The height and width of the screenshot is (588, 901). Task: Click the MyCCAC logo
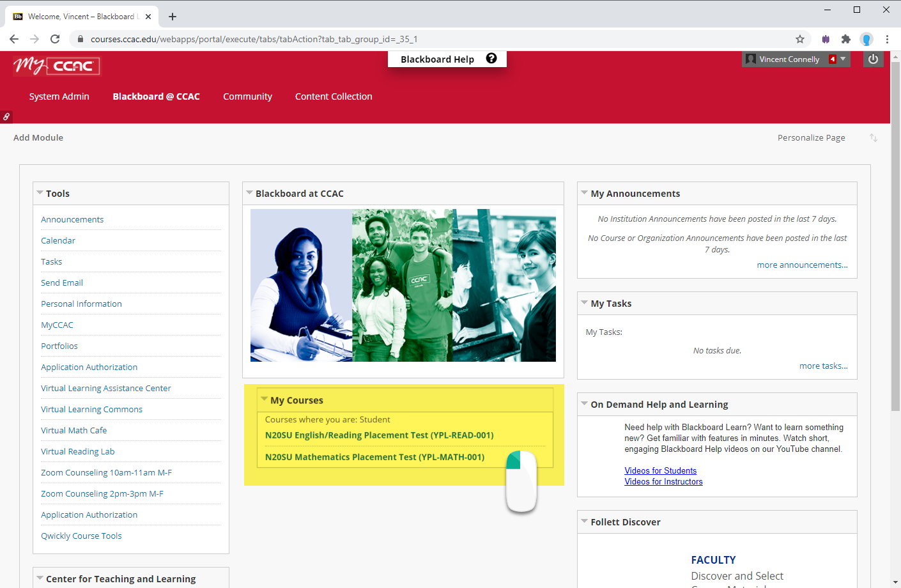point(57,65)
